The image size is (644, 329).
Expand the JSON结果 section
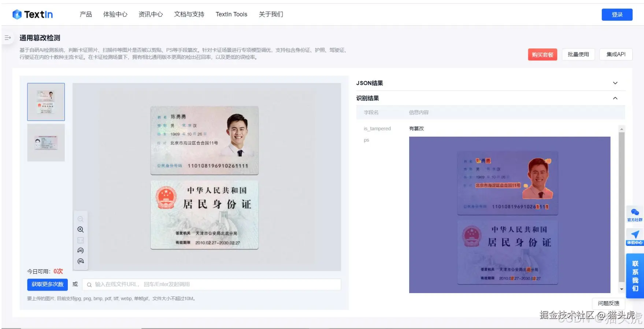coord(615,83)
